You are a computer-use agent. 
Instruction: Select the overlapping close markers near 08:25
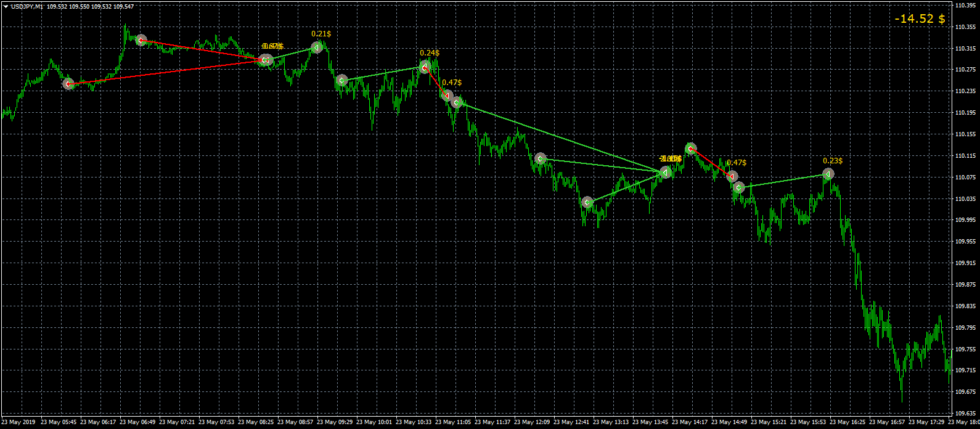(x=266, y=60)
